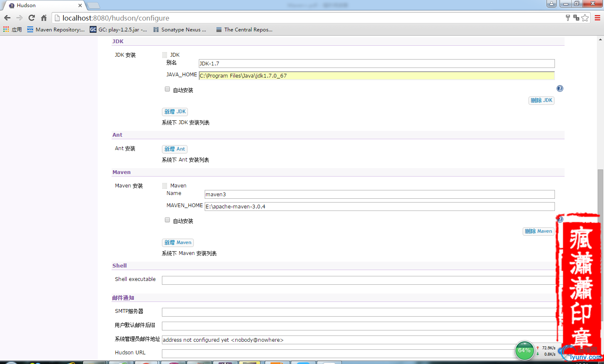Click the 新增 JDK button
Viewport: 604px width, 364px height.
point(175,112)
